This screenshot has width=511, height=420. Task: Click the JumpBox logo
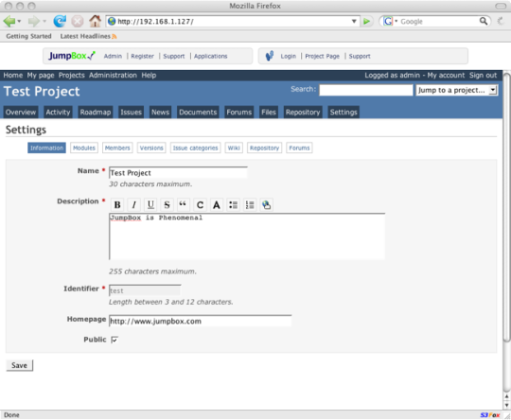(x=71, y=56)
